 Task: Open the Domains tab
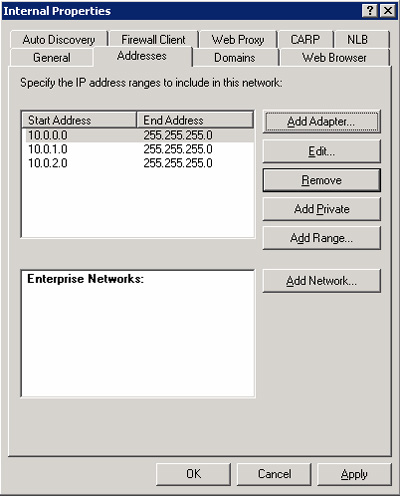tap(235, 58)
